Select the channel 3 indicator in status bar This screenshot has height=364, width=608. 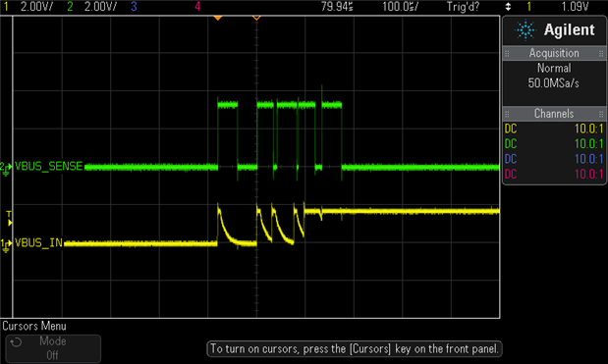pyautogui.click(x=134, y=6)
